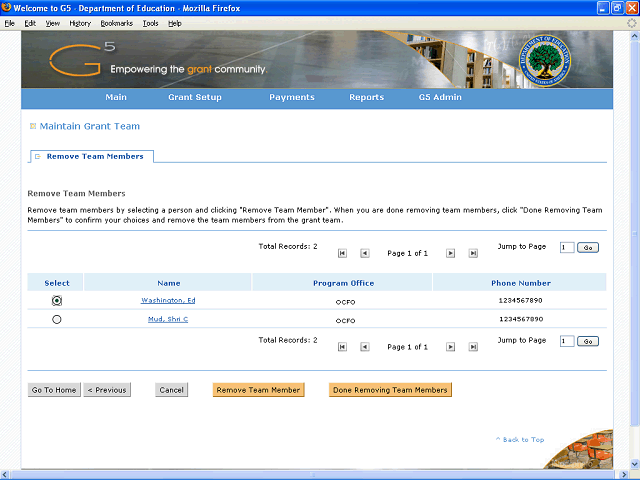
Task: Click icon beside Maintain Grant Team heading
Action: [x=33, y=126]
